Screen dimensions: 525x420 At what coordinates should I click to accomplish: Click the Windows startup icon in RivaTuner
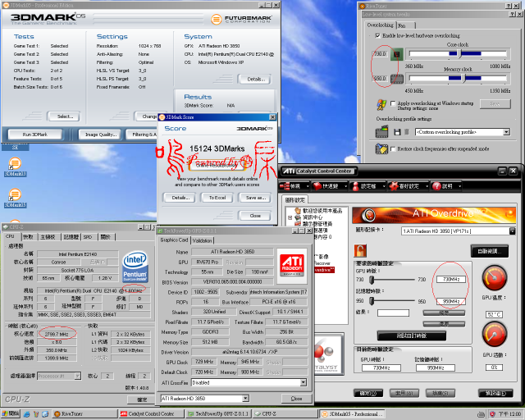[381, 105]
